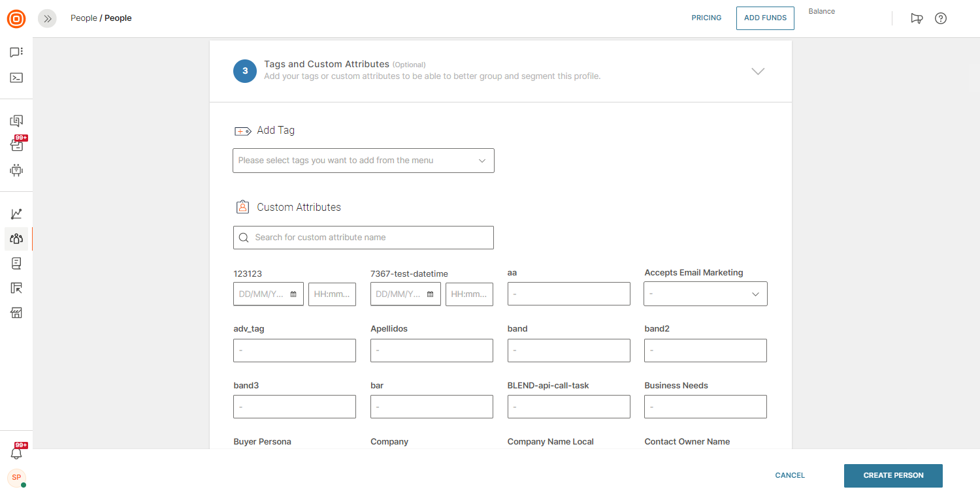Open the chatbot Answers icon in sidebar
This screenshot has height=500, width=980.
16,170
